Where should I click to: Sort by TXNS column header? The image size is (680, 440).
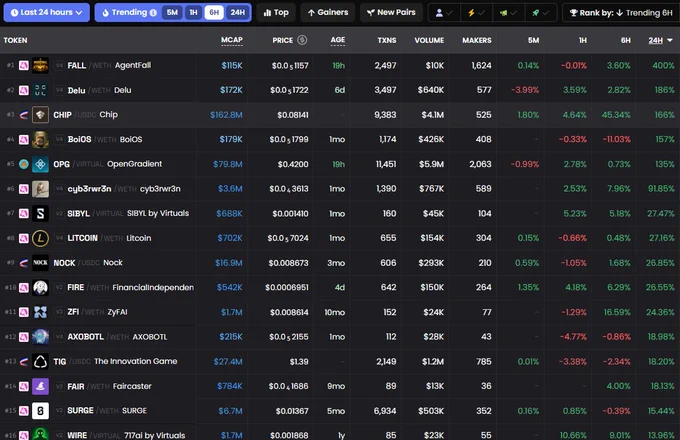tap(386, 40)
